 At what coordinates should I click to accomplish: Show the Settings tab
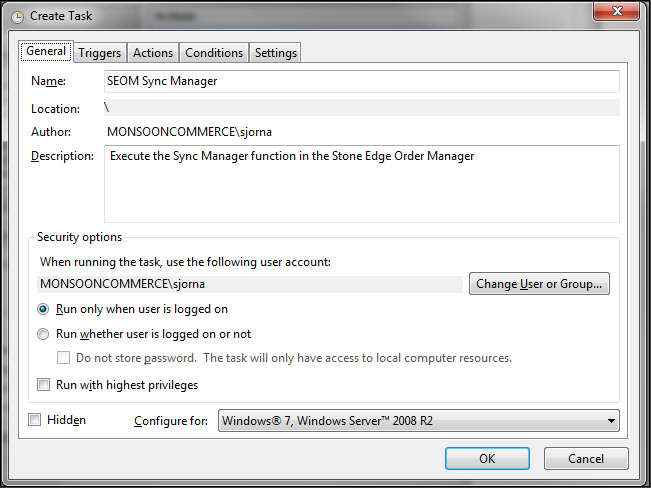pos(275,53)
